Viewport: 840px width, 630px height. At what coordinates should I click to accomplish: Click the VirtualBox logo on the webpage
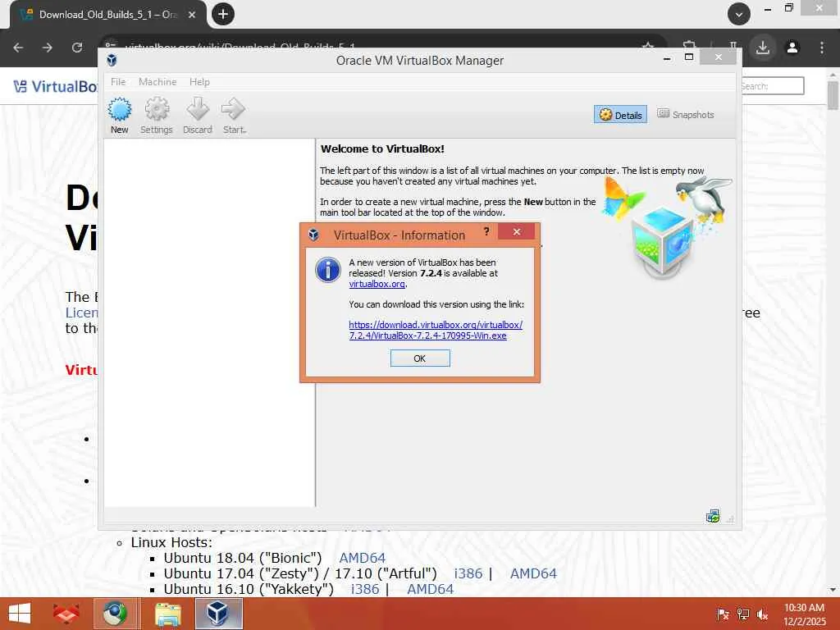coord(55,86)
